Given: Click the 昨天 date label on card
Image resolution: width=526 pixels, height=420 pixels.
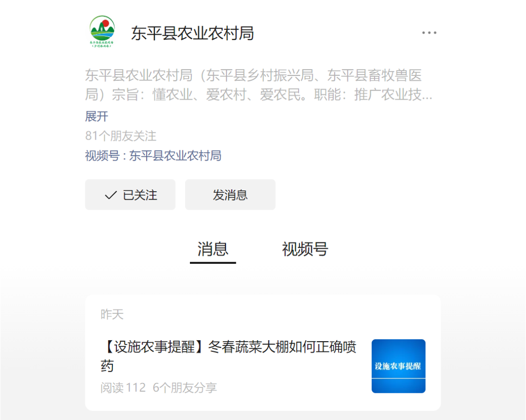Looking at the screenshot, I should [x=112, y=314].
